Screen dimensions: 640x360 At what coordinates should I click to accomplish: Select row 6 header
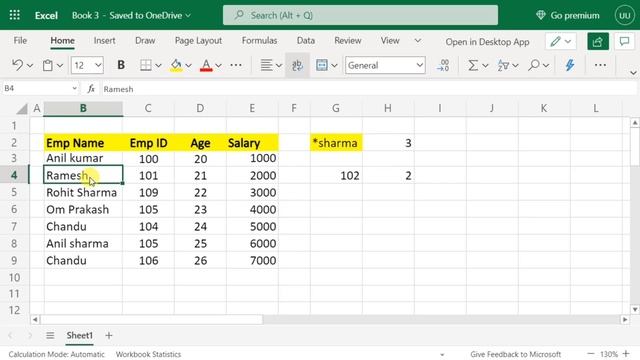click(14, 209)
